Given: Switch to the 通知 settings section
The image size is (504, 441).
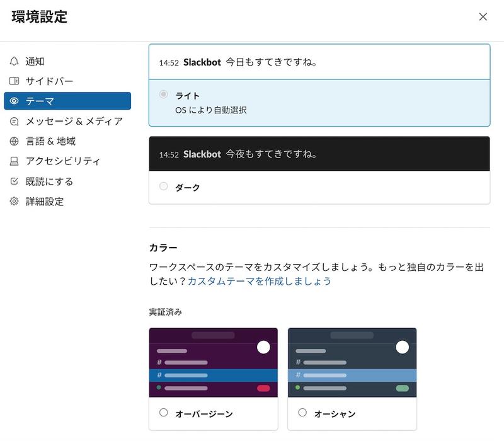Looking at the screenshot, I should pos(38,61).
